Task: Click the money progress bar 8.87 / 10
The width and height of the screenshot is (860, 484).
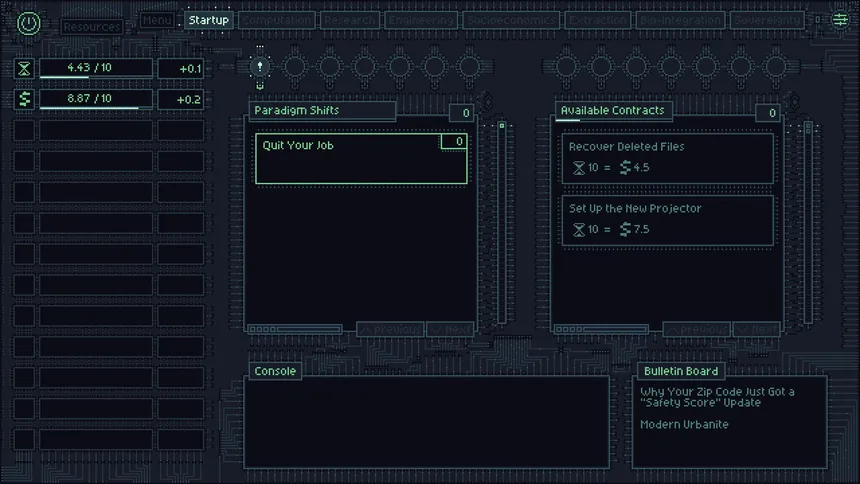Action: tap(96, 99)
